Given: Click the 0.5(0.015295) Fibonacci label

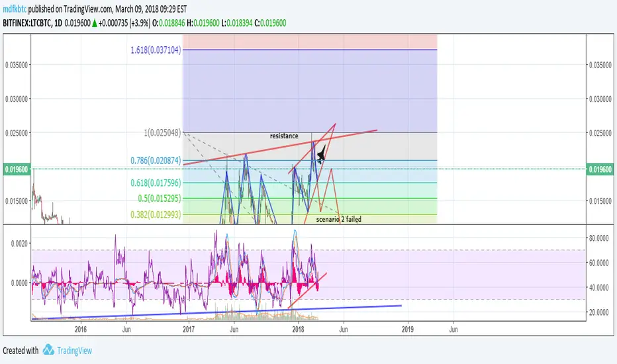Looking at the screenshot, I should [160, 199].
